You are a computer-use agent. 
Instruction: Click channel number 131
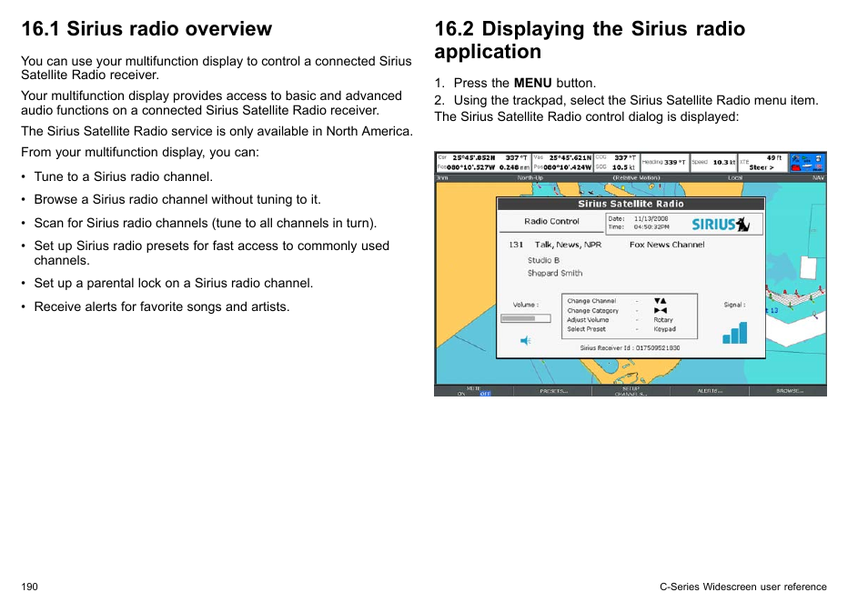[x=516, y=245]
